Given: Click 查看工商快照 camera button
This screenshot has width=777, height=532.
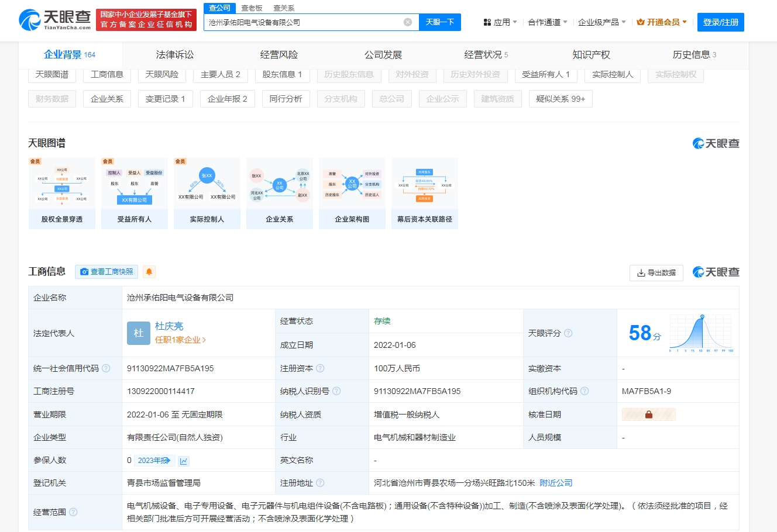Looking at the screenshot, I should [106, 272].
